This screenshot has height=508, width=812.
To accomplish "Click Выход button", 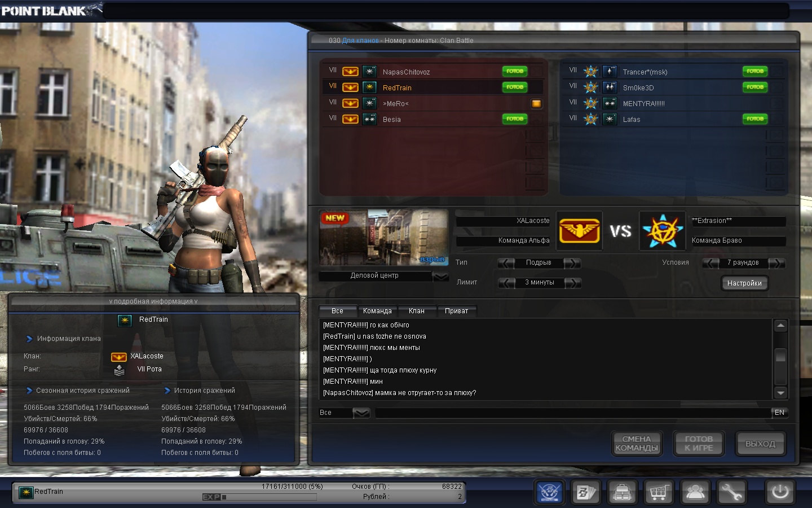I will (760, 444).
